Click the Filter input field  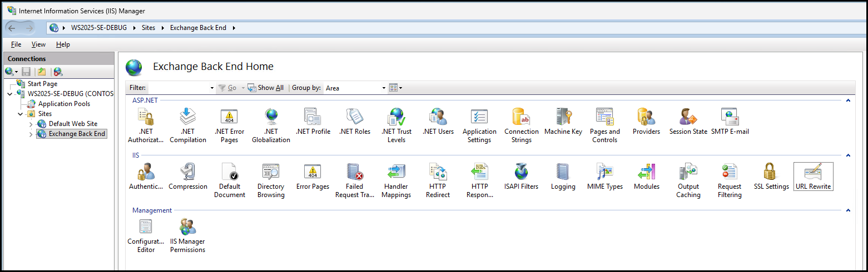pos(178,88)
